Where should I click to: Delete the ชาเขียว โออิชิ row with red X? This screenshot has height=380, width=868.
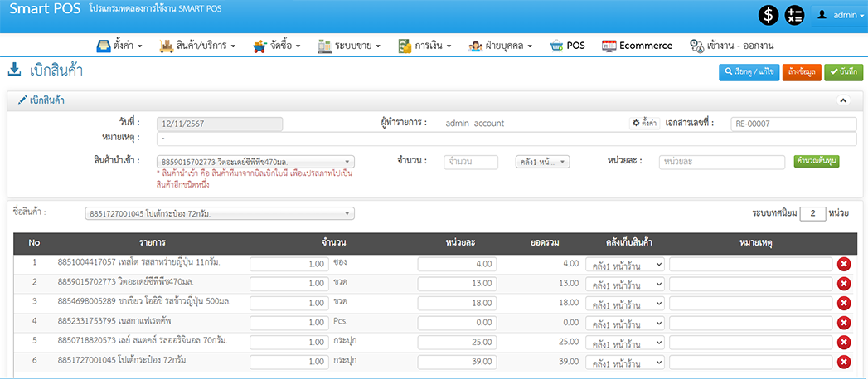(x=844, y=303)
